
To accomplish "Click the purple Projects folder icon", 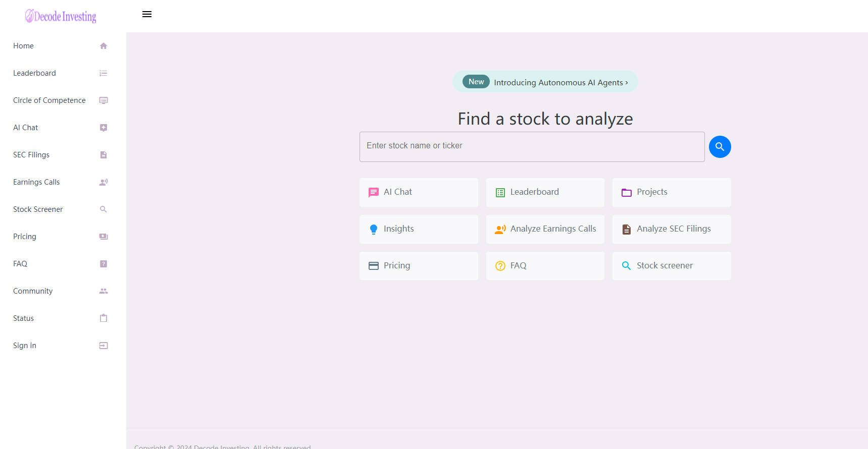I will 627,192.
